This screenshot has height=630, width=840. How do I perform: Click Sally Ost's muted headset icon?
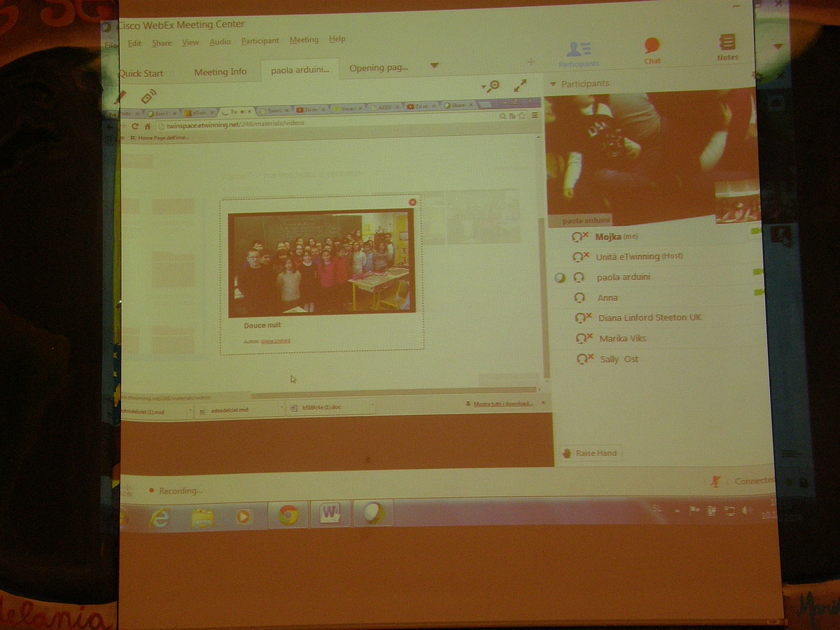click(x=585, y=359)
